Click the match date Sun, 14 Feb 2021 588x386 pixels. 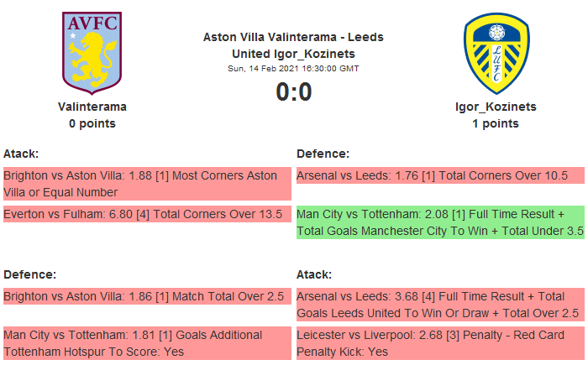(293, 68)
